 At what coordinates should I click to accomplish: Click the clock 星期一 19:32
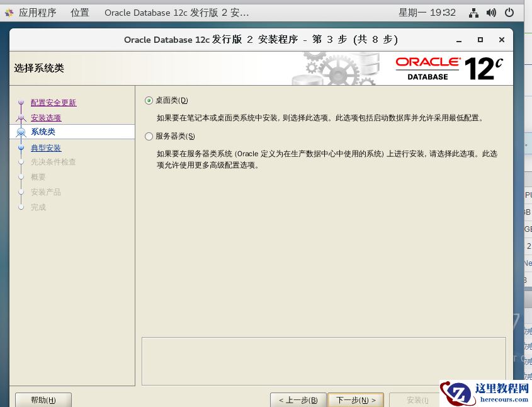click(x=427, y=13)
